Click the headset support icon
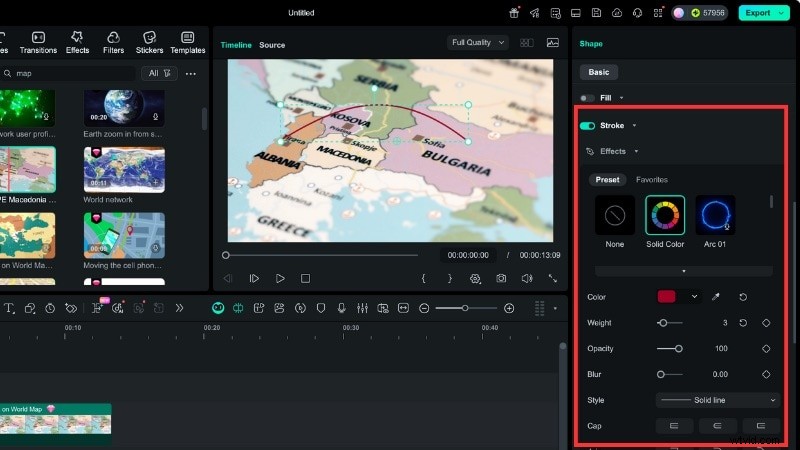The height and width of the screenshot is (450, 800). (637, 13)
